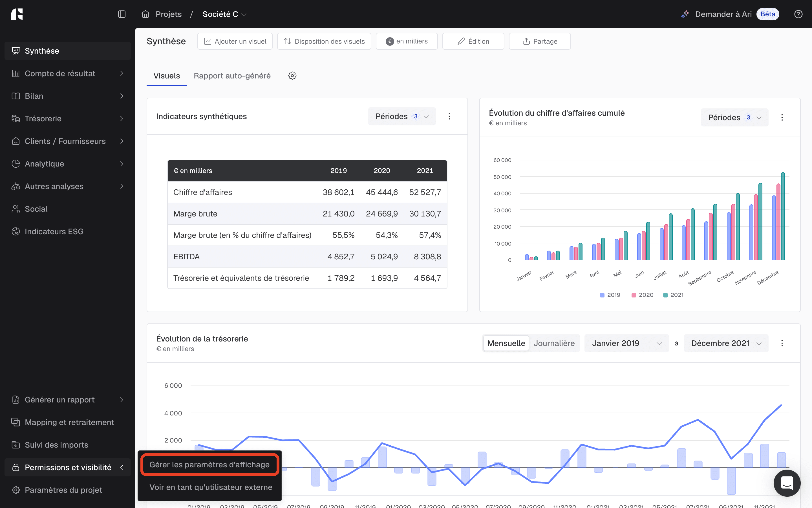Expand Clients / Fournisseurs chevron
This screenshot has width=812, height=508.
122,141
